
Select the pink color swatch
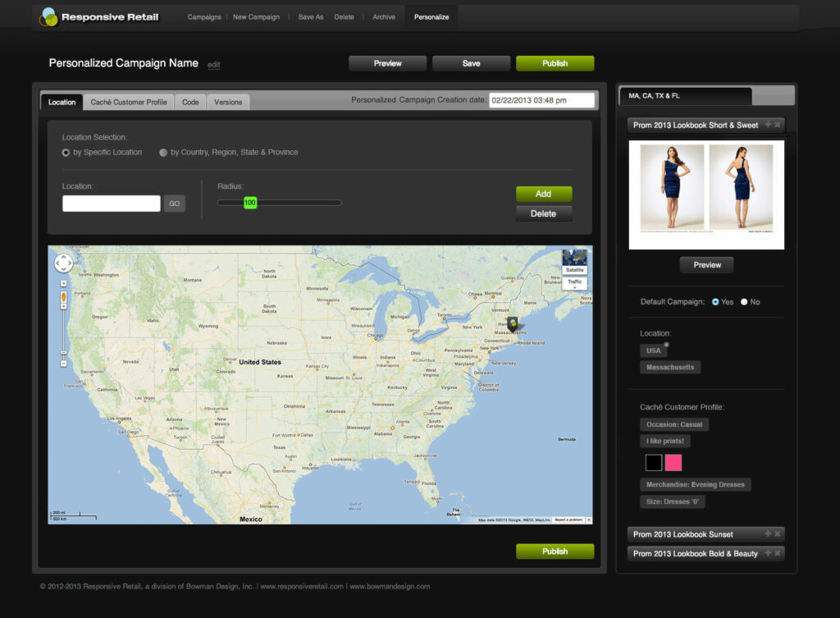673,463
